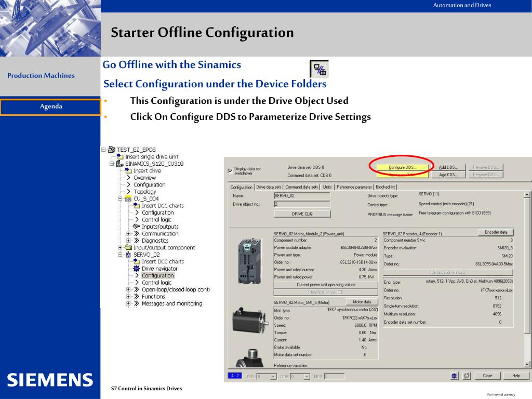Select Topology in the project tree
The width and height of the screenshot is (532, 399).
click(144, 192)
